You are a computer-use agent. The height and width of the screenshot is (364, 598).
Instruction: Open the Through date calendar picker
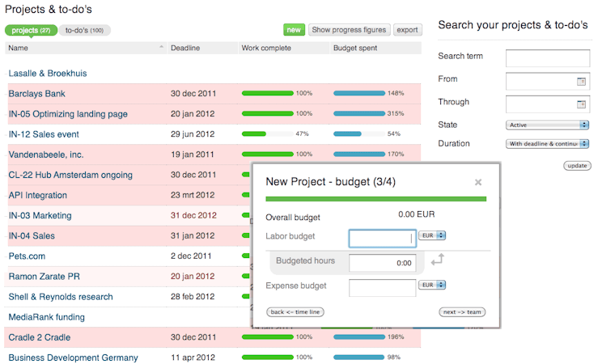coord(581,104)
